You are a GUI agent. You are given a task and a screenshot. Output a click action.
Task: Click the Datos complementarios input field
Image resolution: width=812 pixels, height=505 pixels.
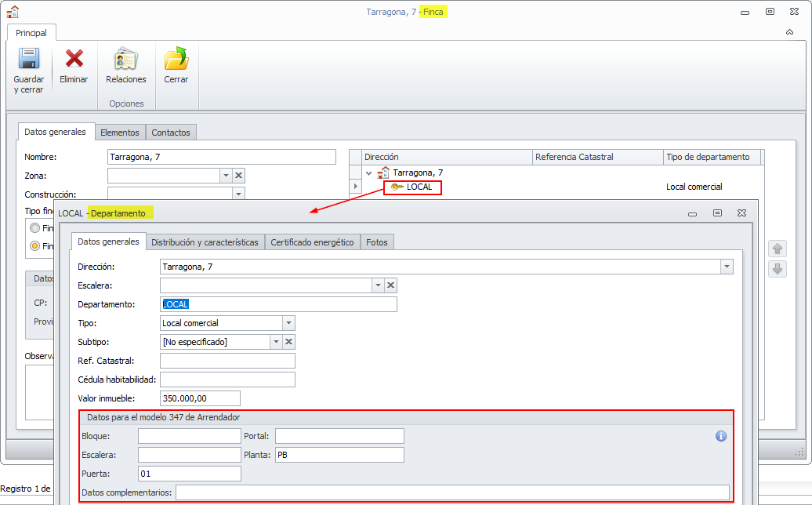pyautogui.click(x=452, y=492)
